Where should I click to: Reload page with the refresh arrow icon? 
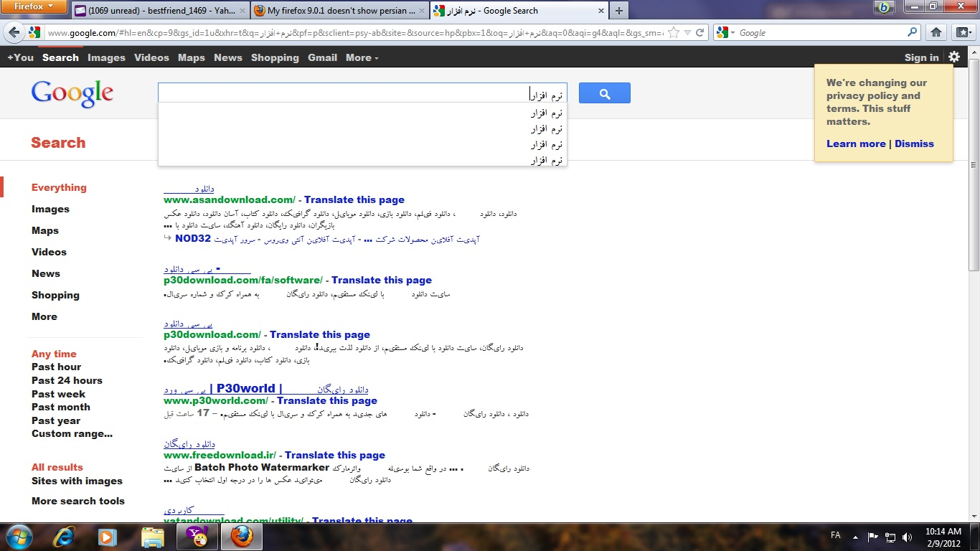pos(701,32)
